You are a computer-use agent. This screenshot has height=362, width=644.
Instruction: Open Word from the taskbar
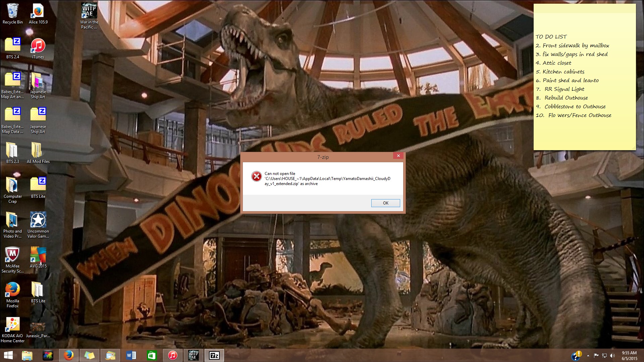coord(131,355)
